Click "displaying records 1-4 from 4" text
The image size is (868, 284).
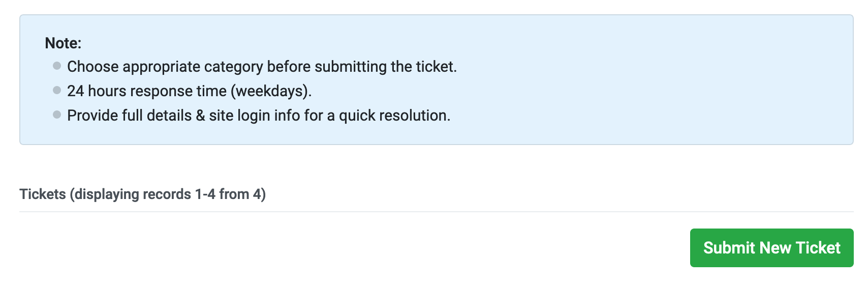168,194
